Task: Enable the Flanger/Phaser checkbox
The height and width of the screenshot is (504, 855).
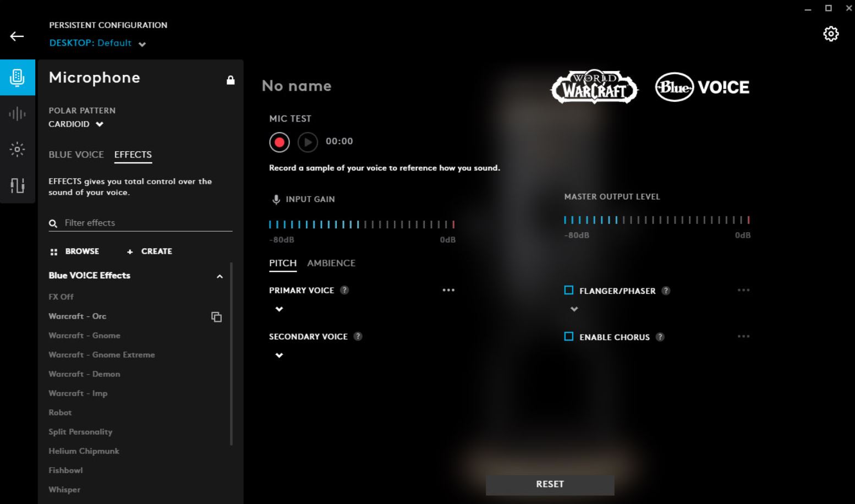Action: point(569,290)
